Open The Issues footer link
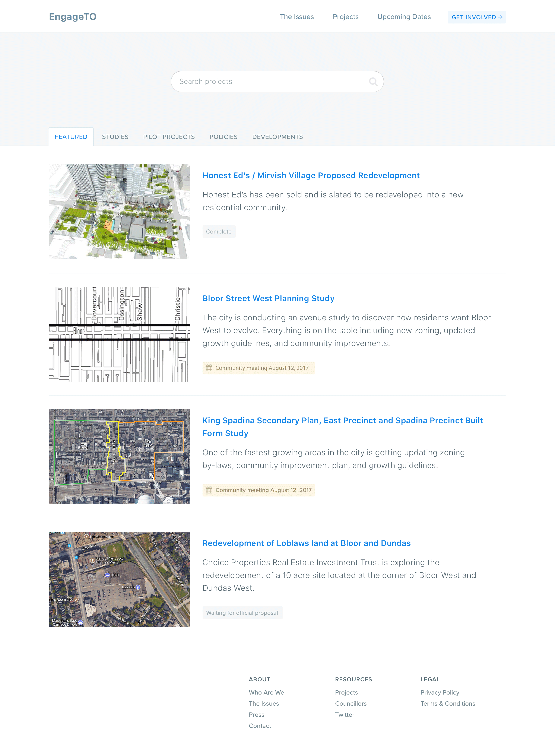The image size is (555, 756). click(x=264, y=703)
